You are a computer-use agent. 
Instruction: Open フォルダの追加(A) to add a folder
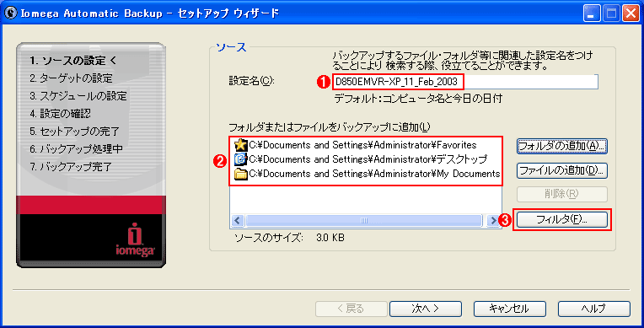[562, 147]
